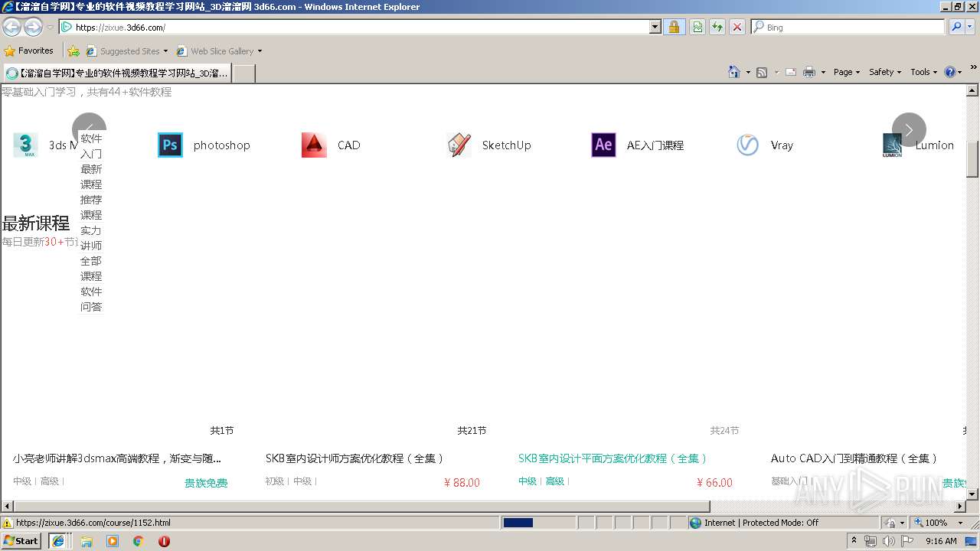The image size is (980, 551).
Task: Open the Page menu dropdown
Action: click(847, 72)
